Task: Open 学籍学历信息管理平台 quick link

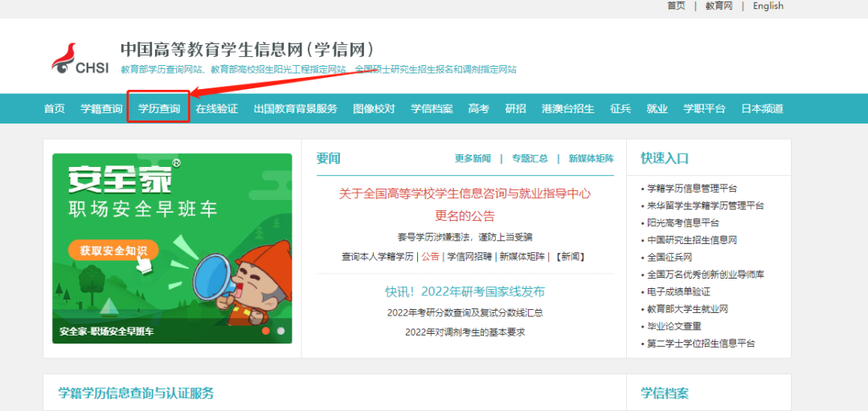Action: pyautogui.click(x=692, y=189)
